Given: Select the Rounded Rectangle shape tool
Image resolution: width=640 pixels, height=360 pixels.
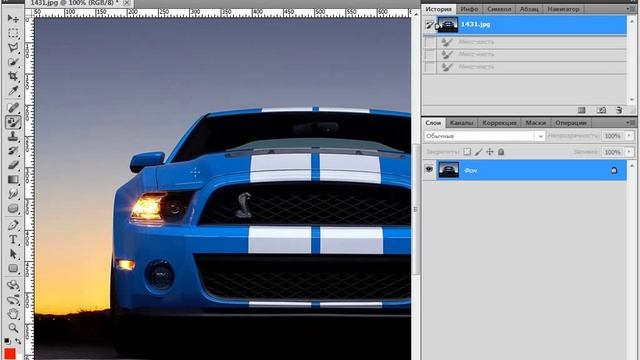Looking at the screenshot, I should pos(13,268).
